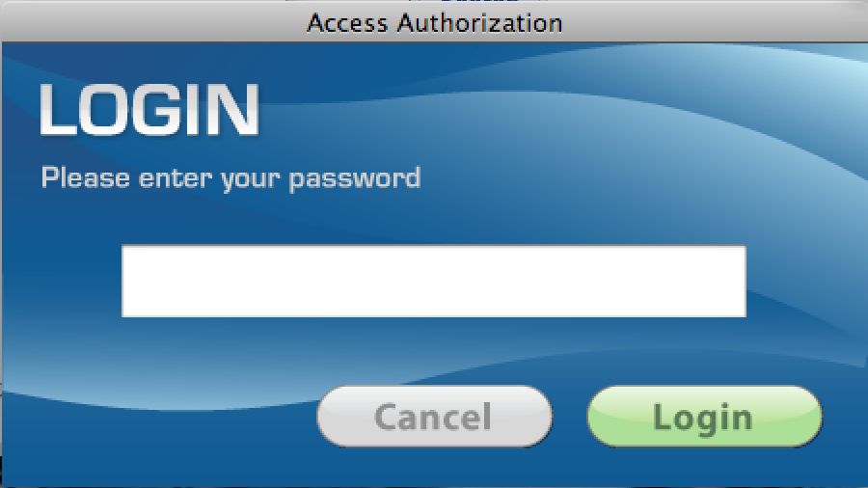Click the 'Please enter your password' label

(231, 178)
